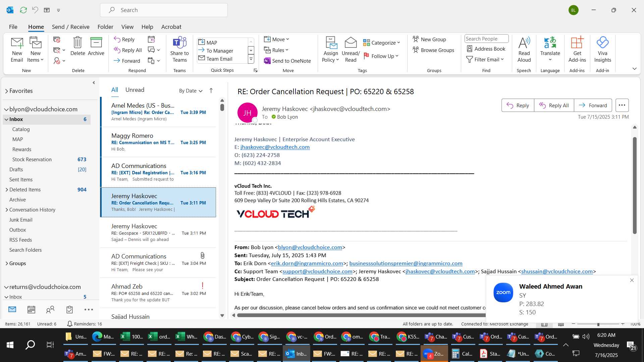644x362 pixels.
Task: Open the Follow Up flag menu
Action: [x=381, y=56]
